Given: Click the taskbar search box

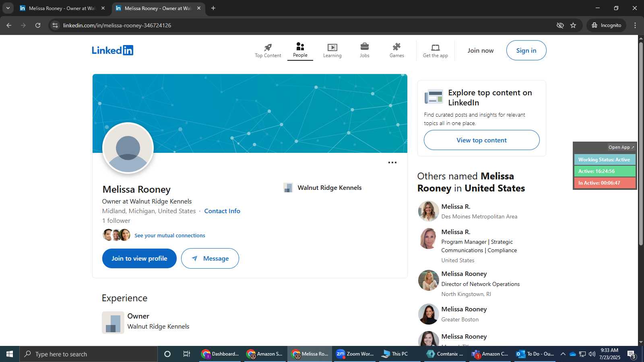Looking at the screenshot, I should pos(89,354).
